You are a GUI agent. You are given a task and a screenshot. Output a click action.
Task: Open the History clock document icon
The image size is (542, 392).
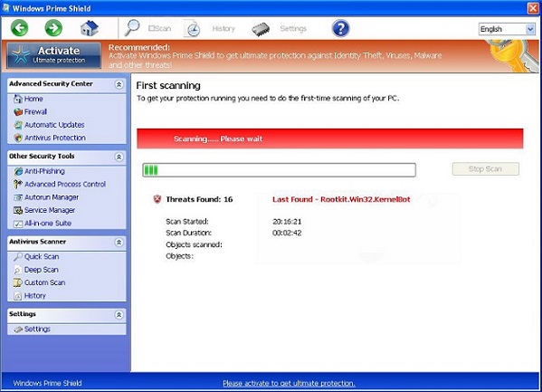pos(192,28)
